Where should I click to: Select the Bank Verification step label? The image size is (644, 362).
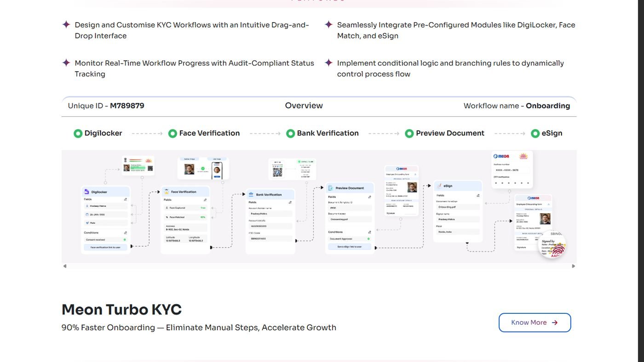pos(328,133)
